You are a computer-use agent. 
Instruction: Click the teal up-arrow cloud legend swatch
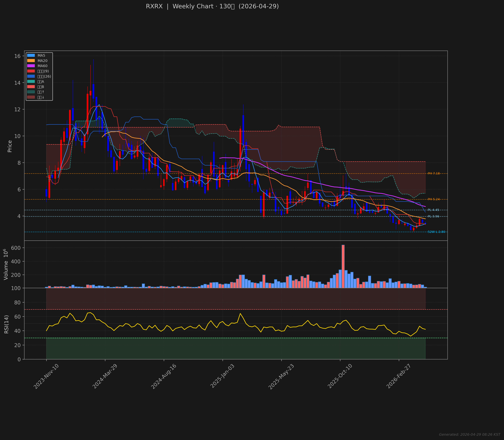[31, 92]
